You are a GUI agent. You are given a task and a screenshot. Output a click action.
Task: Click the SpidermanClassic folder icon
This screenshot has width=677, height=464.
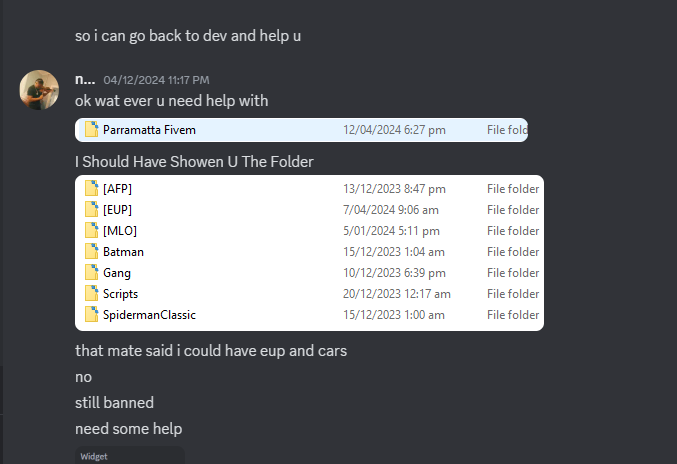(x=91, y=315)
